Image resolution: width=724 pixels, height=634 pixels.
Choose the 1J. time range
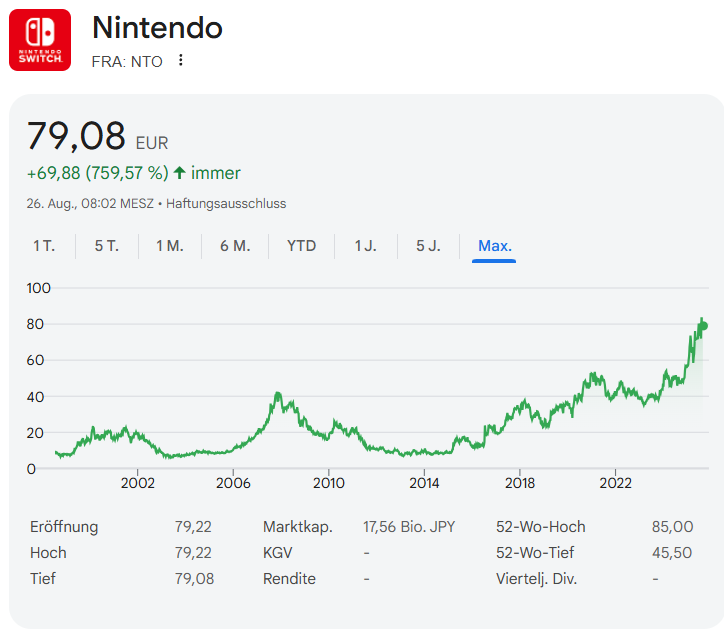click(x=365, y=246)
